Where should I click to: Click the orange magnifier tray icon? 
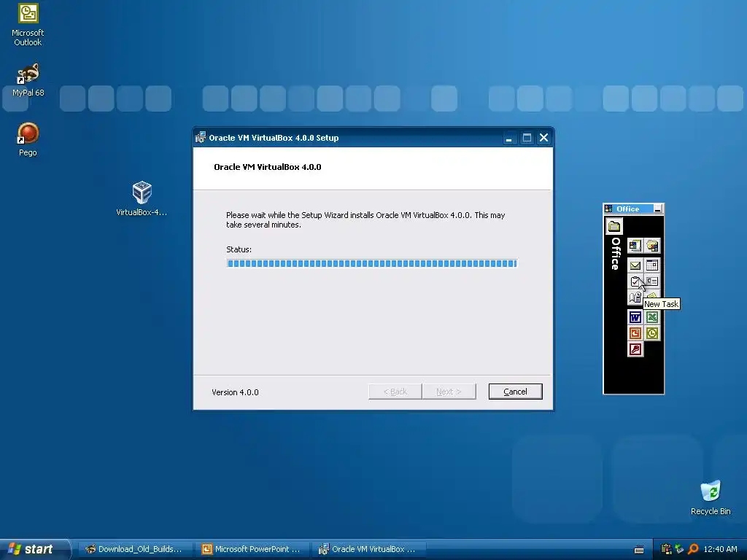tap(693, 549)
